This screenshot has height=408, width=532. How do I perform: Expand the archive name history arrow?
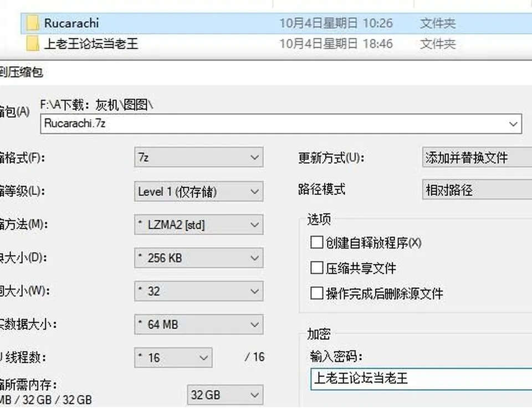pos(513,124)
